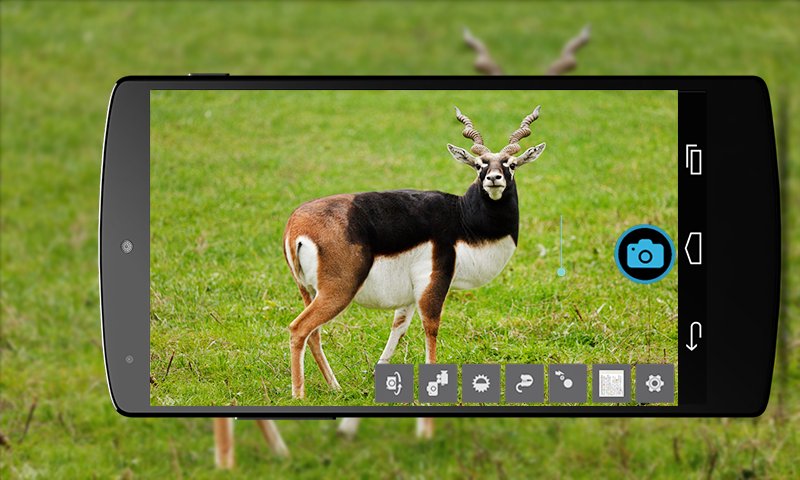
Task: Open the flash mode option
Action: coord(568,384)
